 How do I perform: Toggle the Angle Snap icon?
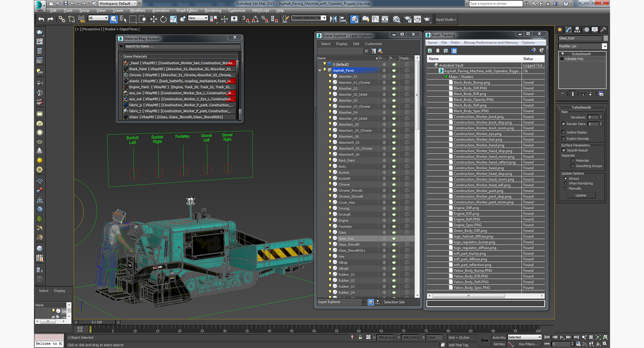click(x=255, y=19)
